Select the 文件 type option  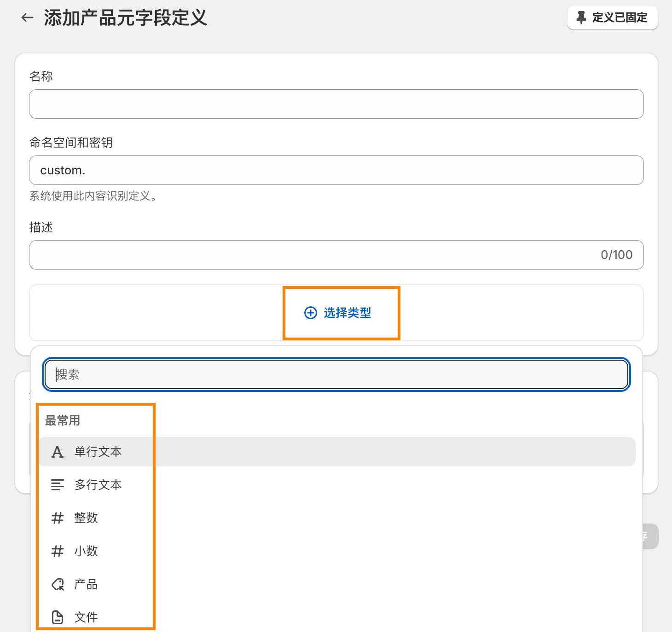87,617
